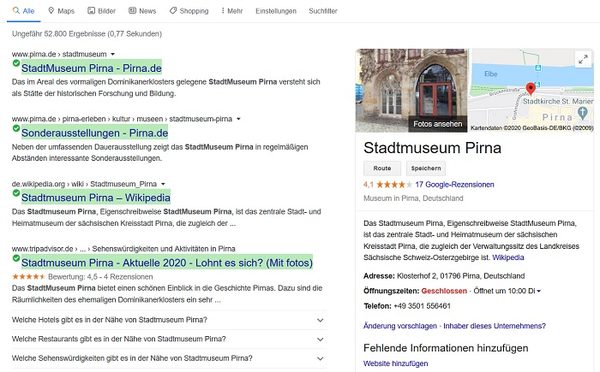
Task: Click the green checkmark beside the Wikipedia result
Action: click(16, 193)
